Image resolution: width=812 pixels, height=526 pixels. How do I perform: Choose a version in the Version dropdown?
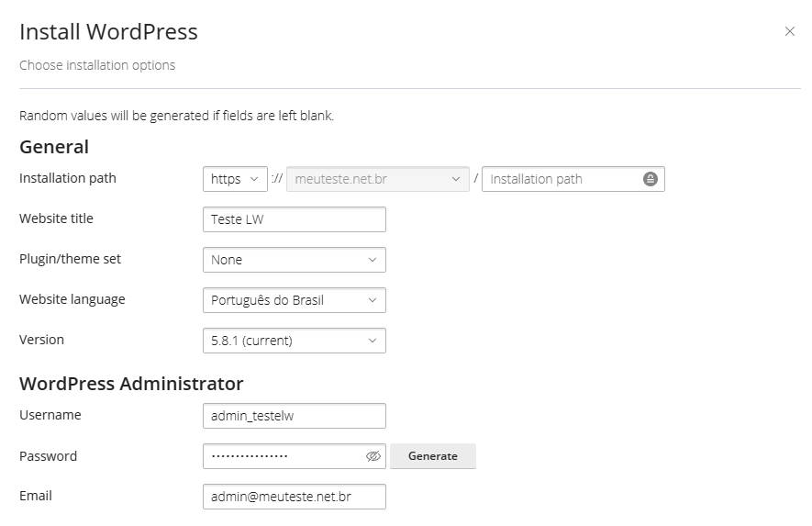tap(295, 341)
